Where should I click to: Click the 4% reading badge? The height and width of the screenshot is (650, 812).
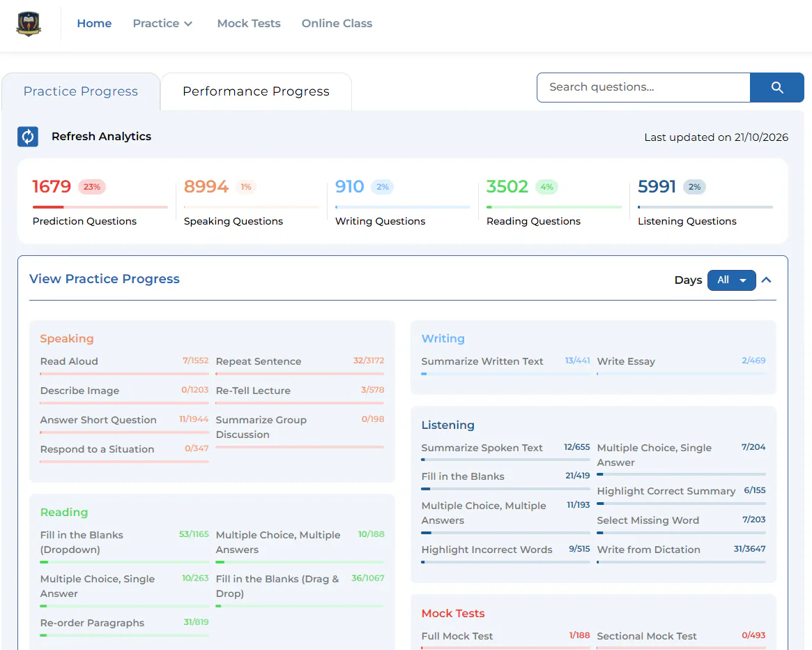coord(547,187)
